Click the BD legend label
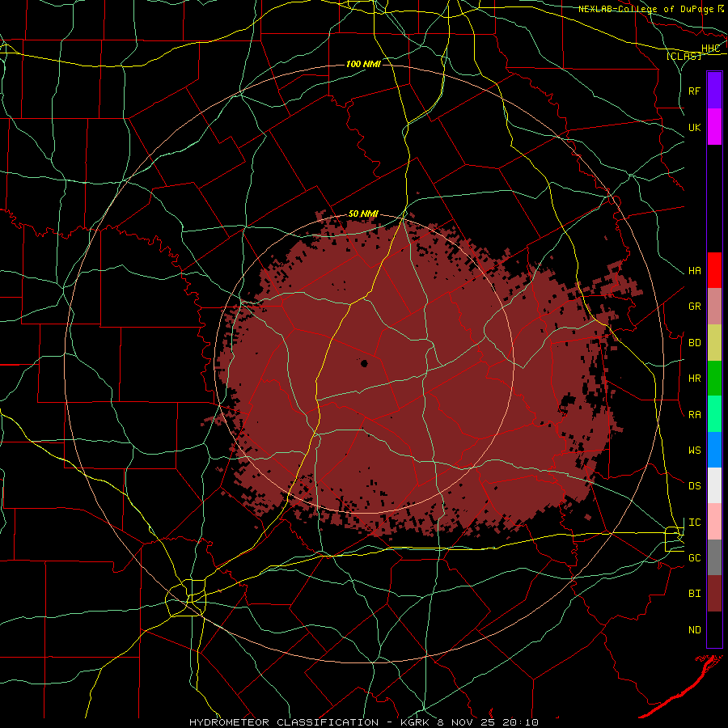This screenshot has width=728, height=728. (694, 343)
